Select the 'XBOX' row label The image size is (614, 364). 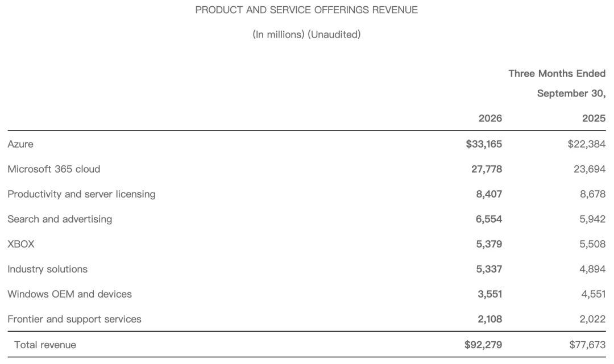(21, 244)
